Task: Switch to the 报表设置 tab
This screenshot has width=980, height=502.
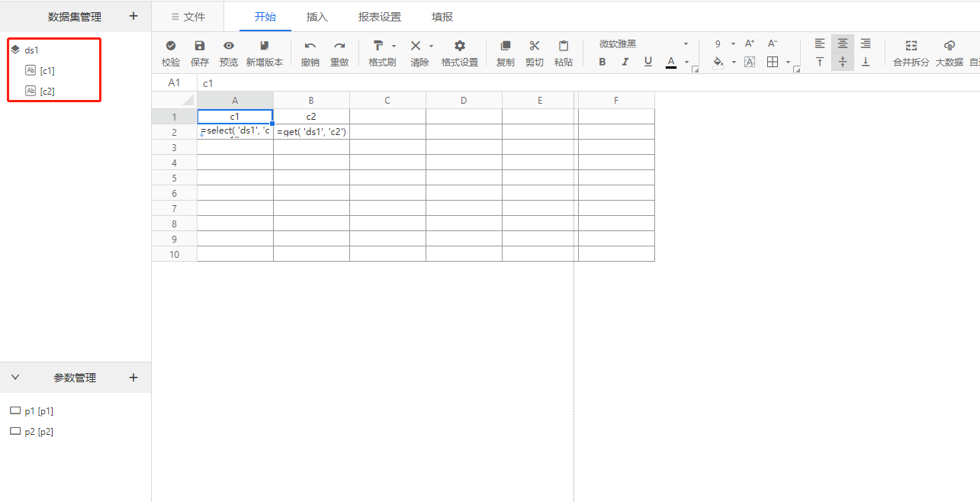Action: click(380, 17)
